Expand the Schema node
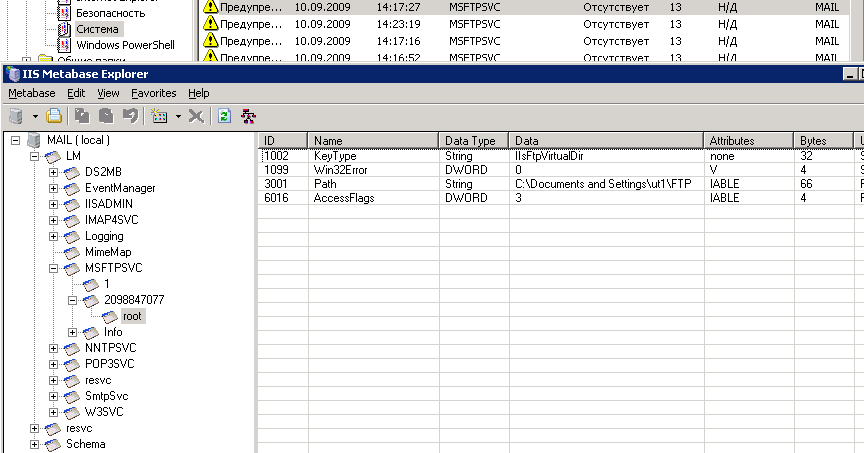 34,444
